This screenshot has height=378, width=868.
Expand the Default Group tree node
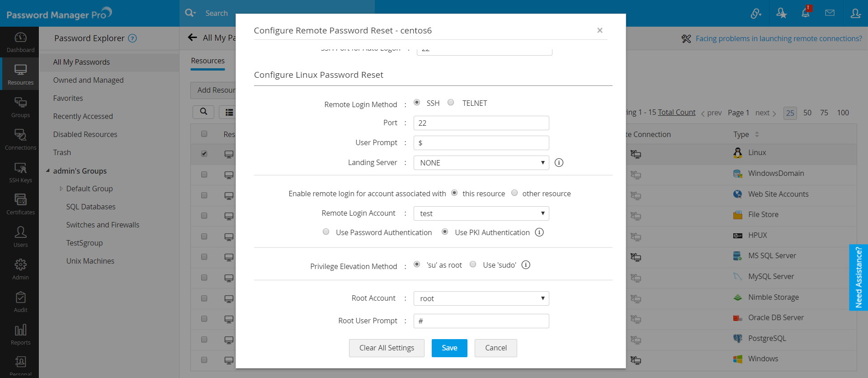click(x=61, y=189)
